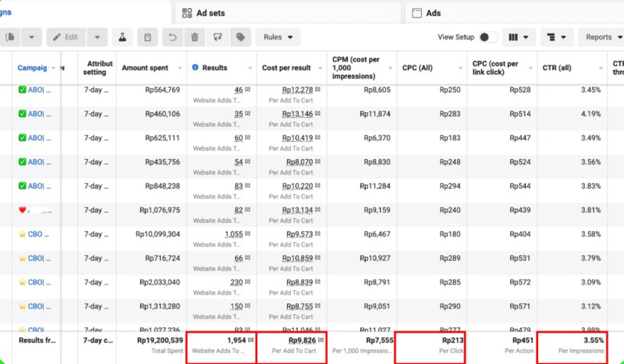Click the CTR (all) column header
The height and width of the screenshot is (364, 624).
557,68
